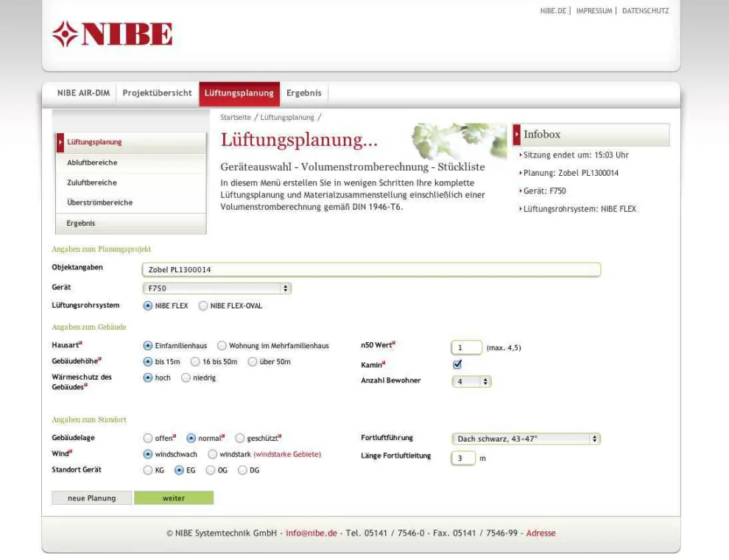
Task: Click the Lüftungsplanung breadcrumb
Action: (287, 118)
